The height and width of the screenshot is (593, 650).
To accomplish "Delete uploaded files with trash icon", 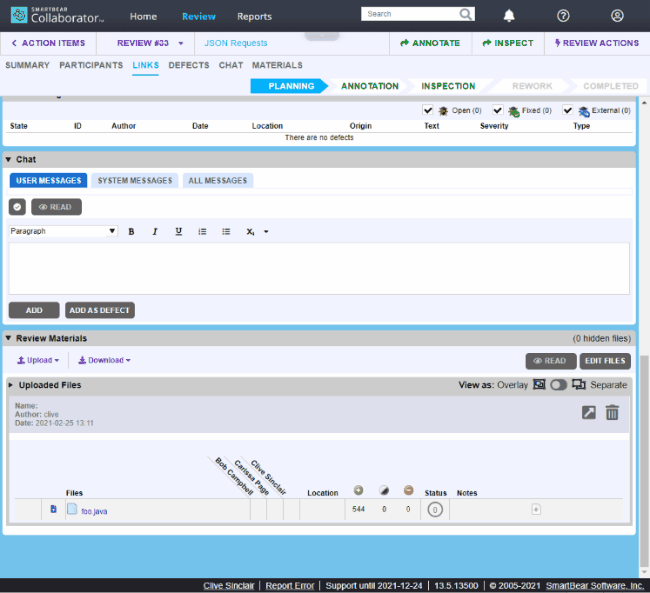I will pos(612,412).
